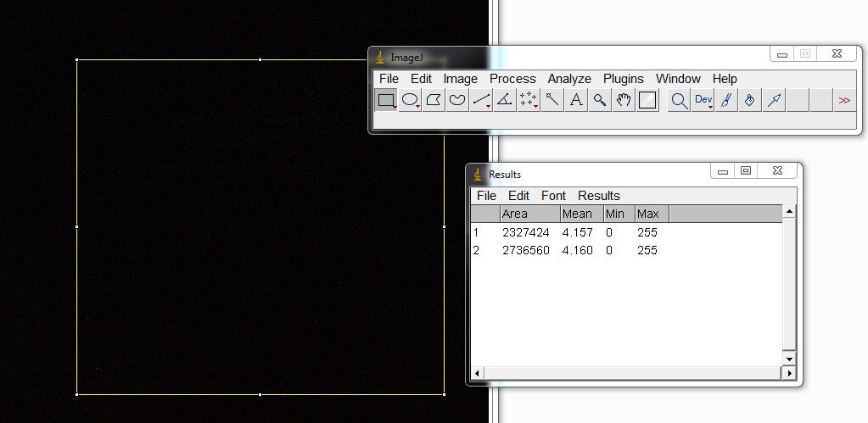Maximize the Results window
This screenshot has height=423, width=868.
pos(746,171)
